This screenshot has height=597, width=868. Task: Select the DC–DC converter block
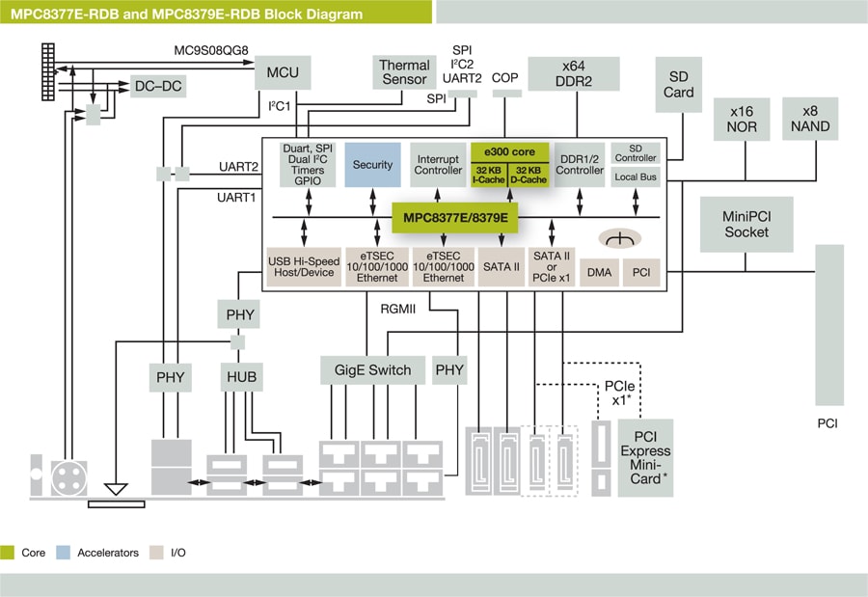[x=158, y=86]
